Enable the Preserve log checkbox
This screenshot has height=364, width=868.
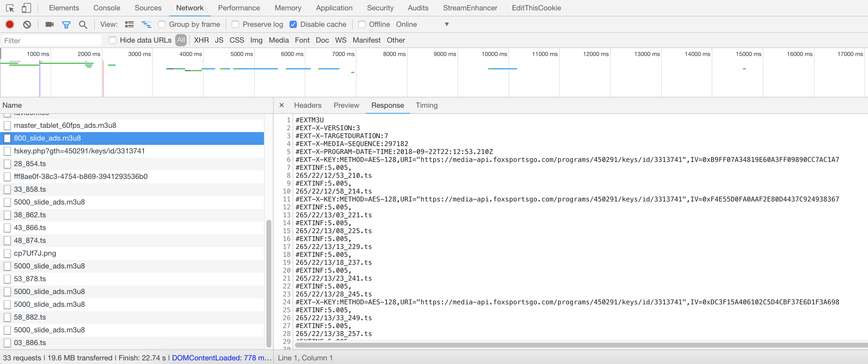tap(235, 24)
